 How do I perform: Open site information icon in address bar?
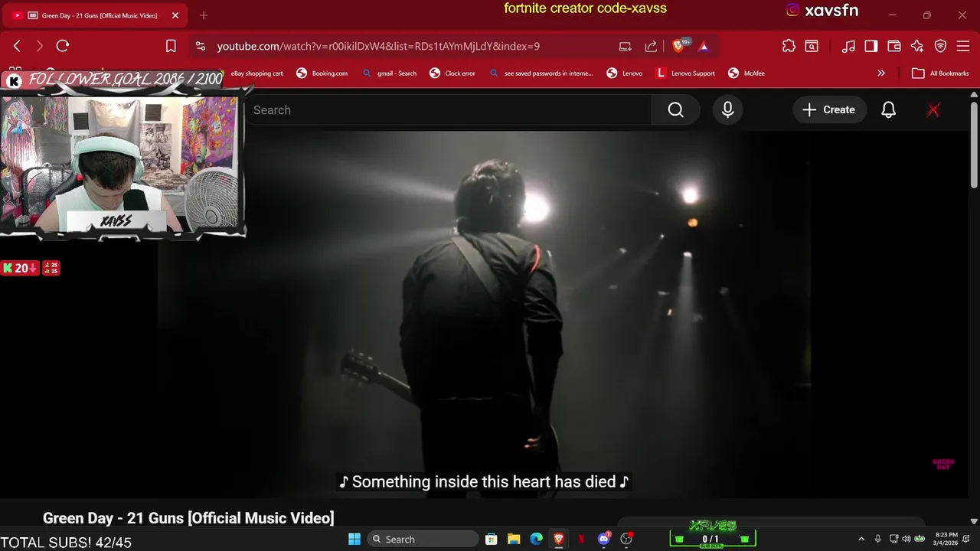pyautogui.click(x=201, y=46)
